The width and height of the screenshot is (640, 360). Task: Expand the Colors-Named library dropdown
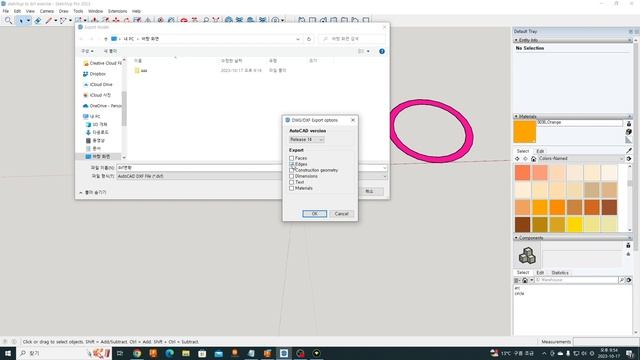[622, 158]
